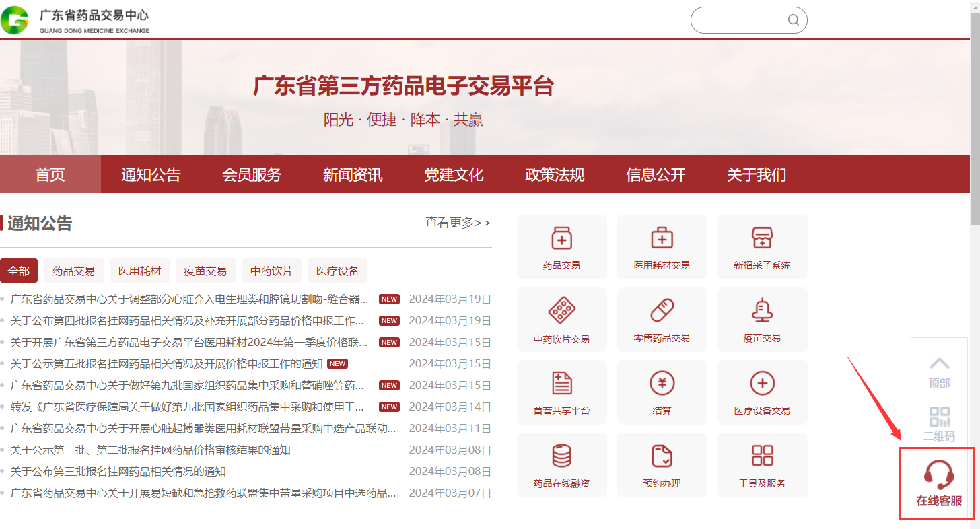Switch to the 医用耗材 filter tab
The height and width of the screenshot is (529, 980).
140,271
